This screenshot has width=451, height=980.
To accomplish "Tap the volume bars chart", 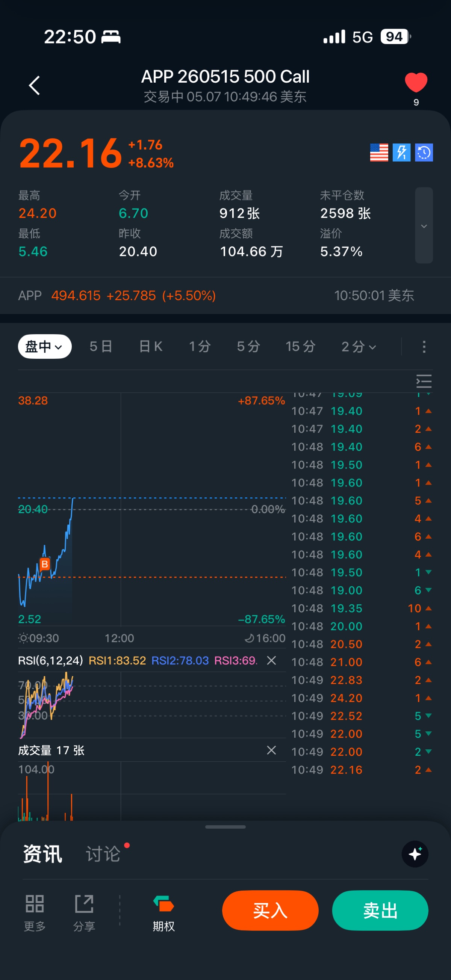I will [152, 791].
